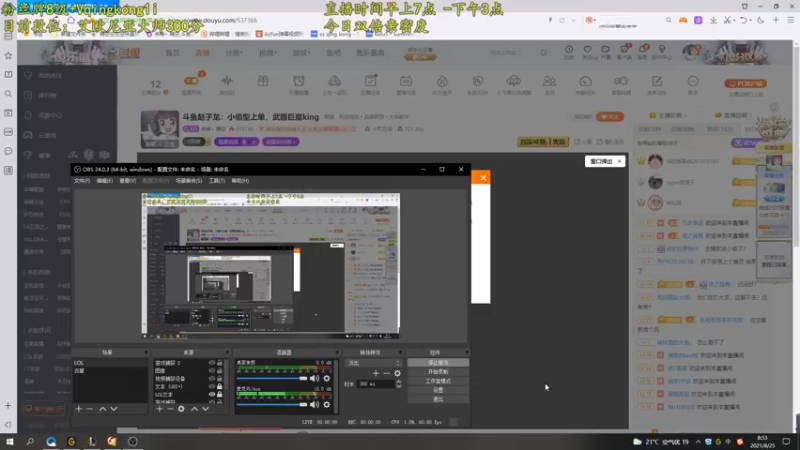800x450 pixels.
Task: Open Windows Start button on taskbar
Action: pos(9,441)
